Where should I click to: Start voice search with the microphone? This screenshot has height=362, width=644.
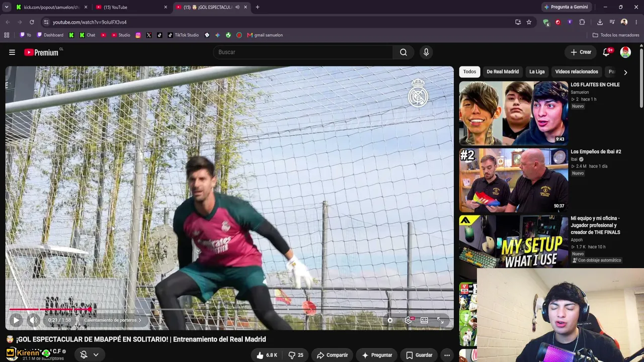point(426,52)
